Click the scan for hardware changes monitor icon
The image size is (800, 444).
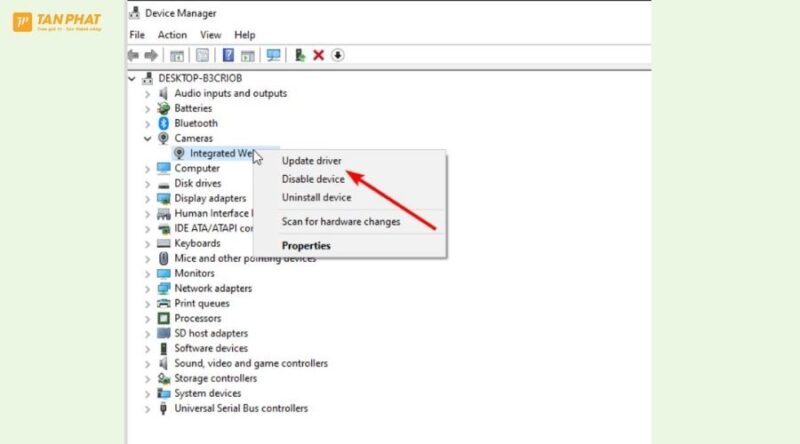click(x=273, y=55)
